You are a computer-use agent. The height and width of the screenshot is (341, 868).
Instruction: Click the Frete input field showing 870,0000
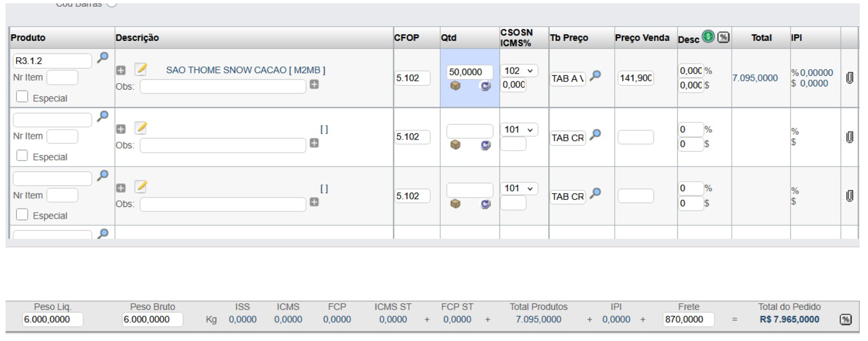coord(688,319)
